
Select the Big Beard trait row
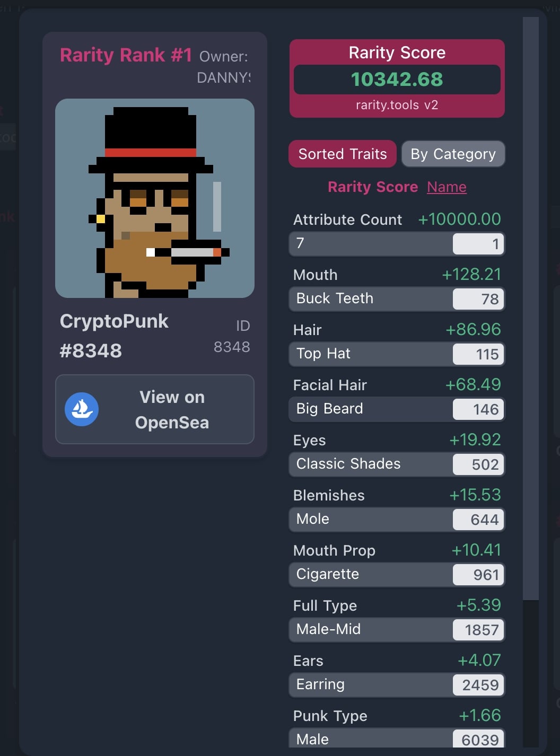[397, 409]
